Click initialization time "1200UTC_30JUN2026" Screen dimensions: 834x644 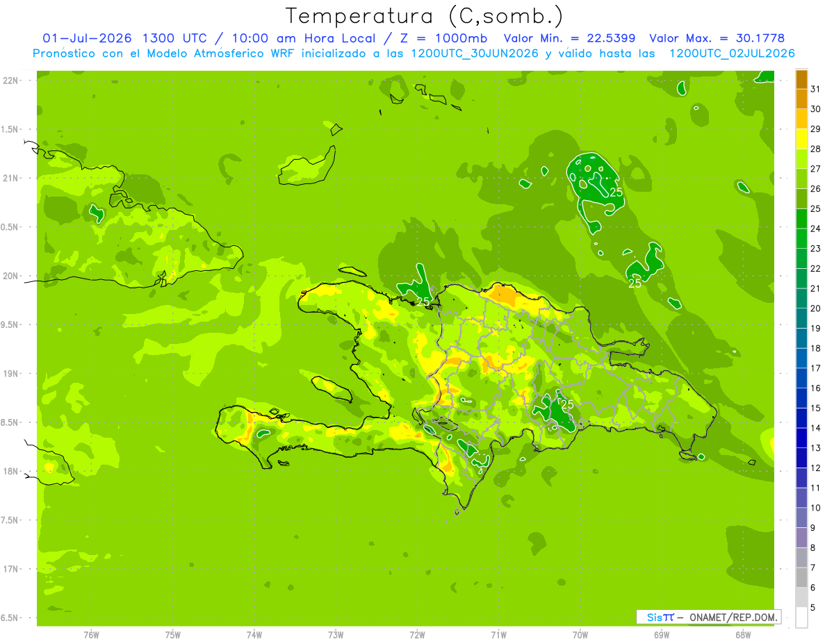point(475,53)
